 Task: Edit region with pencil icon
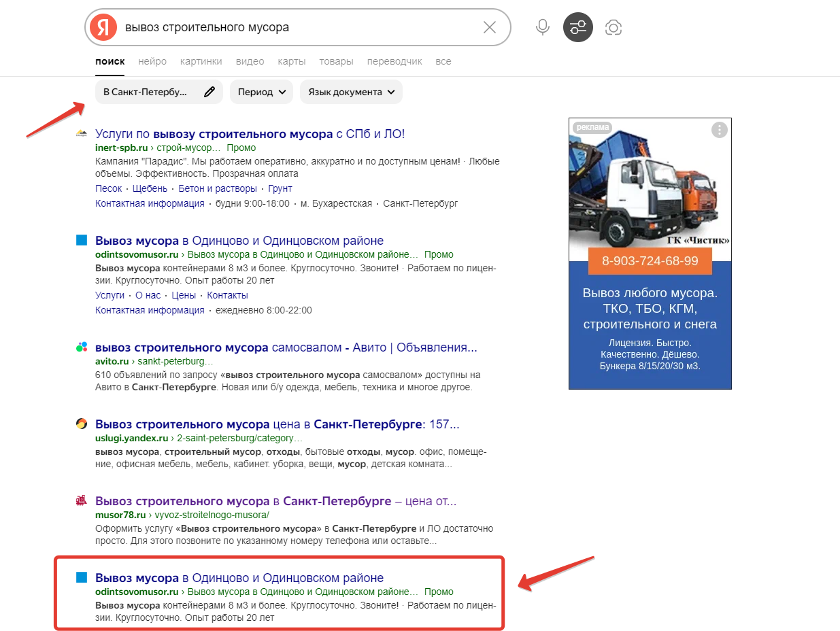pos(209,92)
